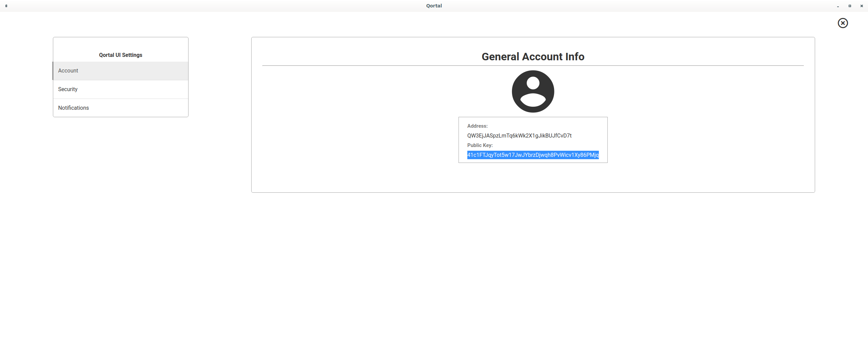Click the Public Key: label
868x357 pixels.
(480, 145)
